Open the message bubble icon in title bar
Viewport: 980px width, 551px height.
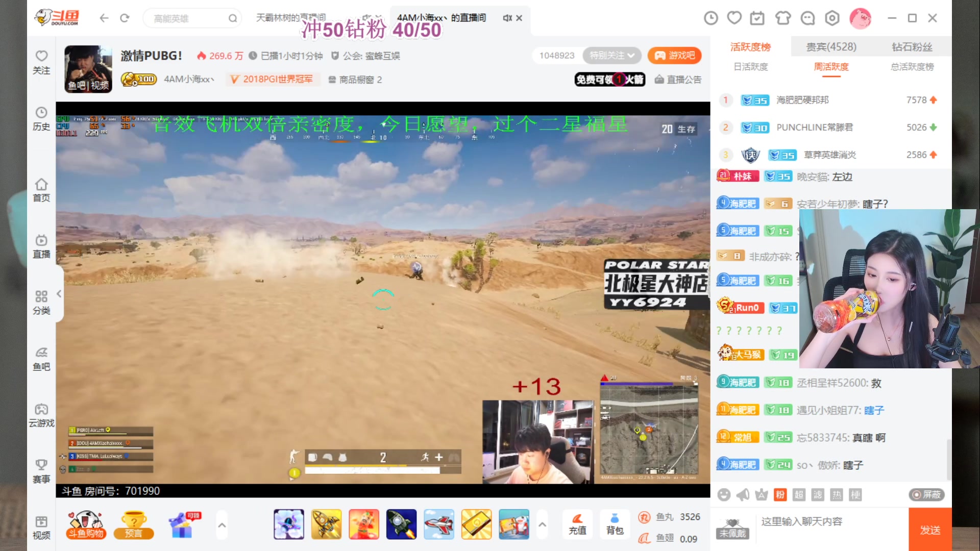coord(807,18)
